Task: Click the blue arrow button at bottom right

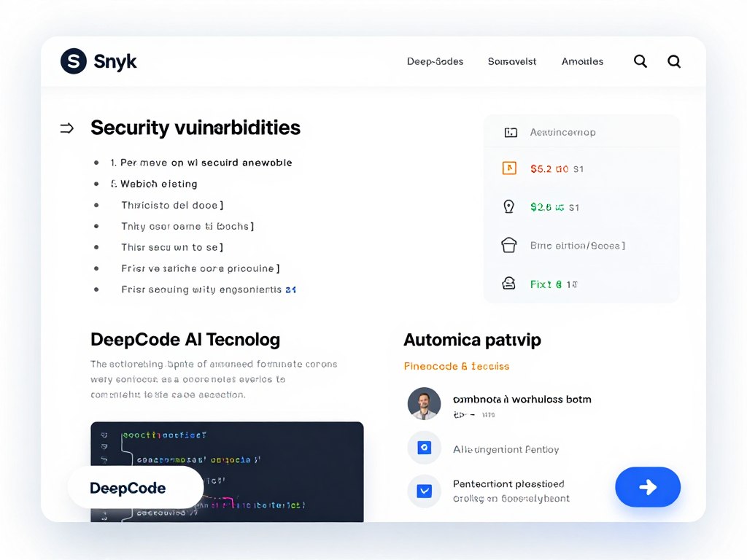Action: point(648,487)
